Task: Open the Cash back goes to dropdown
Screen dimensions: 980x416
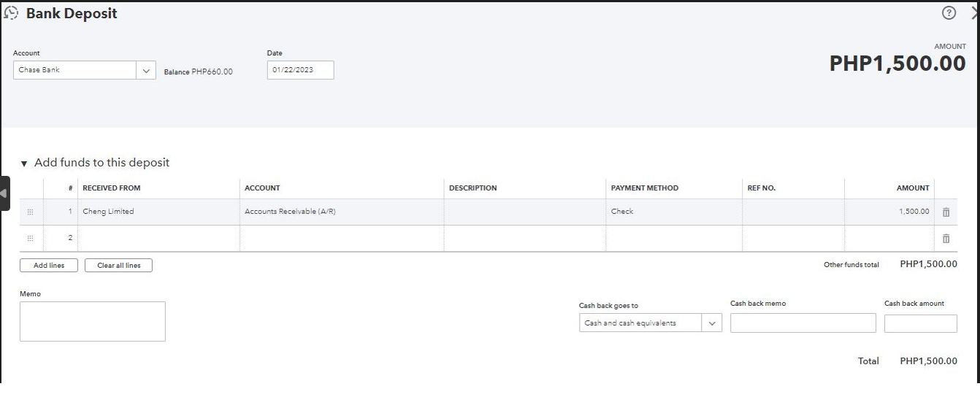Action: (x=711, y=323)
